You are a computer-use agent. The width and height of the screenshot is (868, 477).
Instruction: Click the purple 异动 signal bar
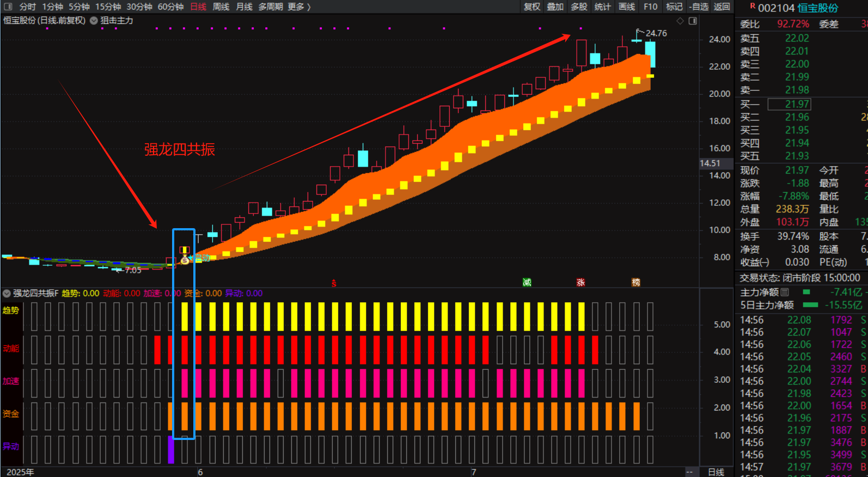tap(171, 450)
